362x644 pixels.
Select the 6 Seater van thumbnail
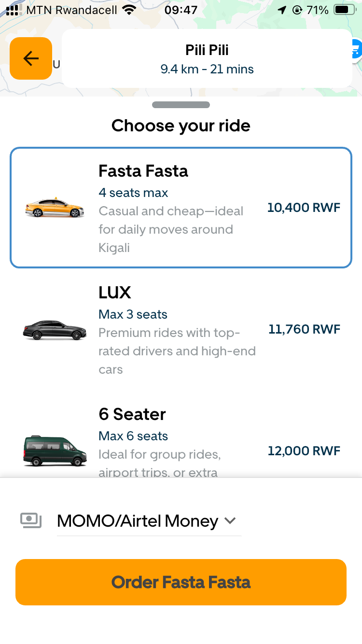pos(54,450)
